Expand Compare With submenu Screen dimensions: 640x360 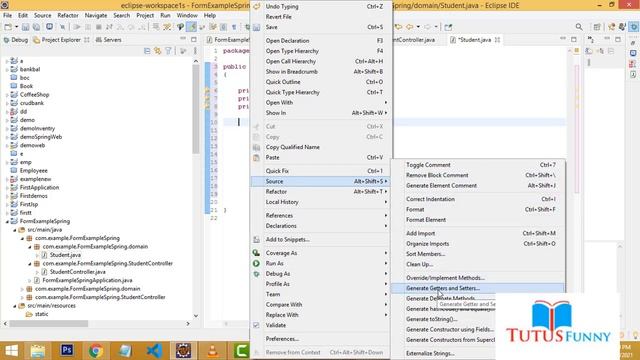[320, 304]
